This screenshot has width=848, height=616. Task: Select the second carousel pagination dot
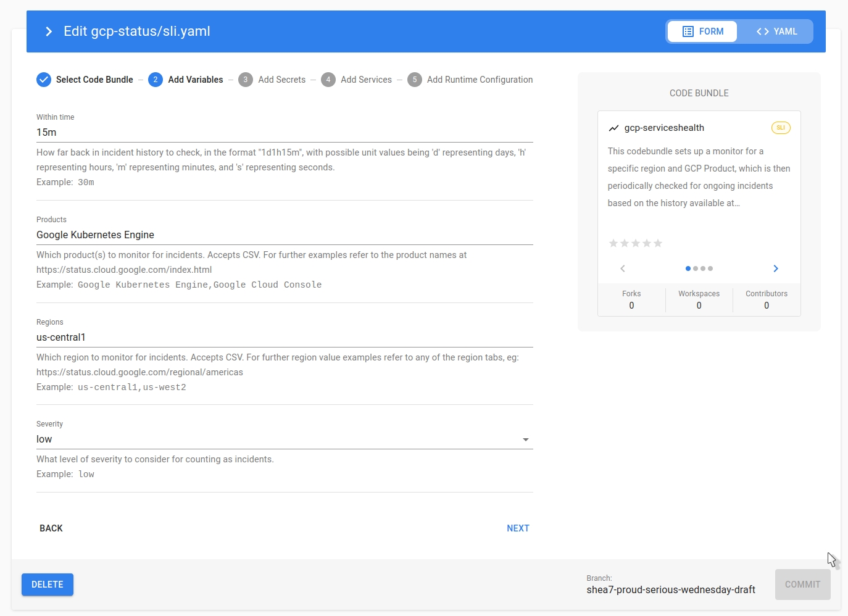696,268
